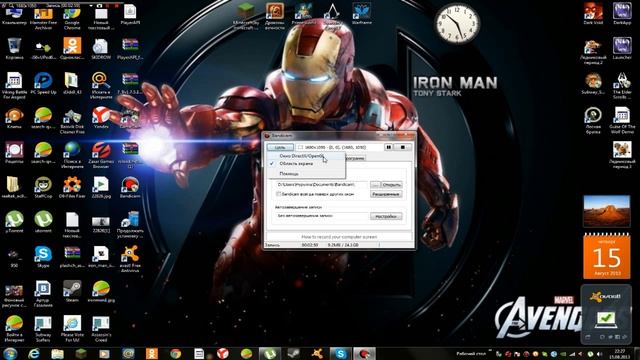Open Please Vote For Us shortcut

tap(72, 329)
